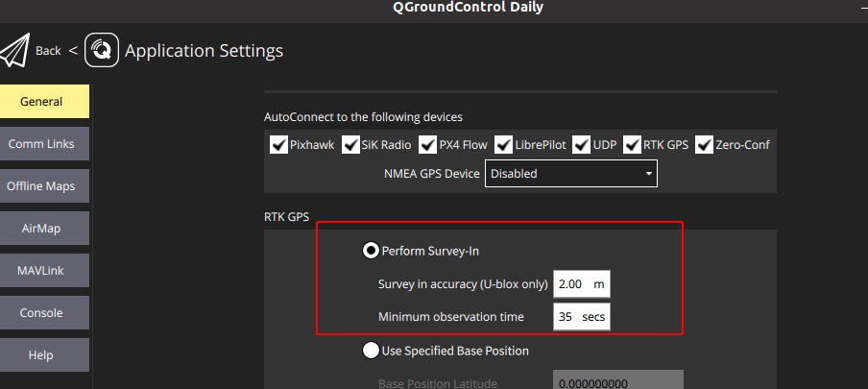
Task: Uncheck Pixhawk autoconnect checkbox
Action: [x=278, y=145]
